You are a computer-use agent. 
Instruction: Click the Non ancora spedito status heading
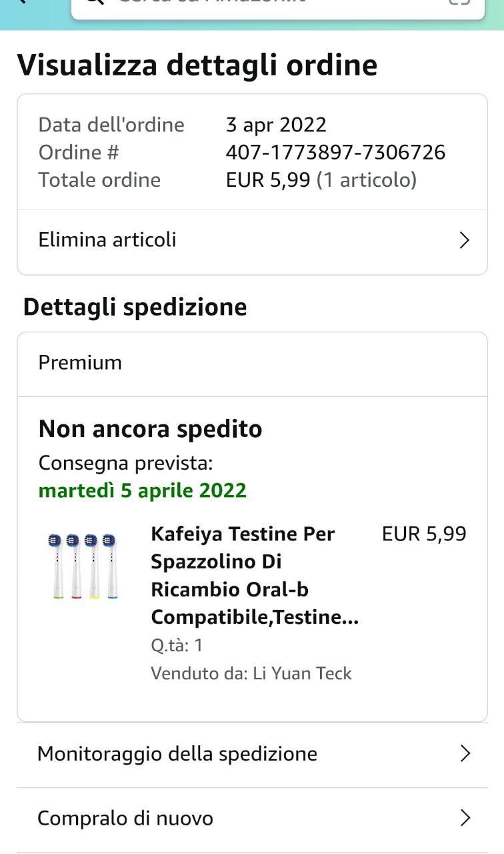(x=150, y=429)
